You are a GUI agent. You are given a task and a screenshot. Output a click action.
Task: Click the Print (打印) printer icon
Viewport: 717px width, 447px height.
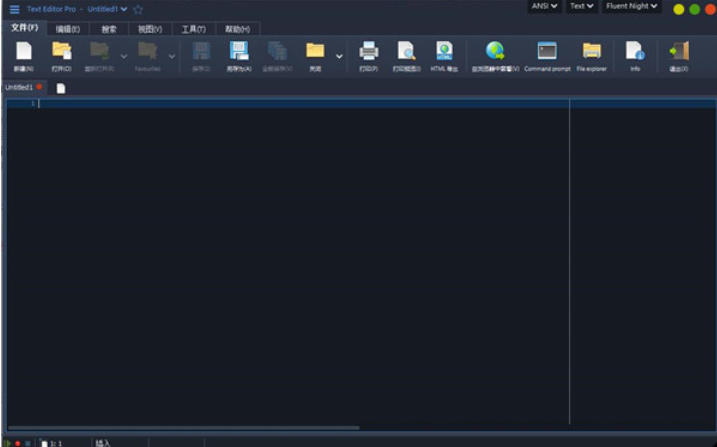tap(368, 53)
